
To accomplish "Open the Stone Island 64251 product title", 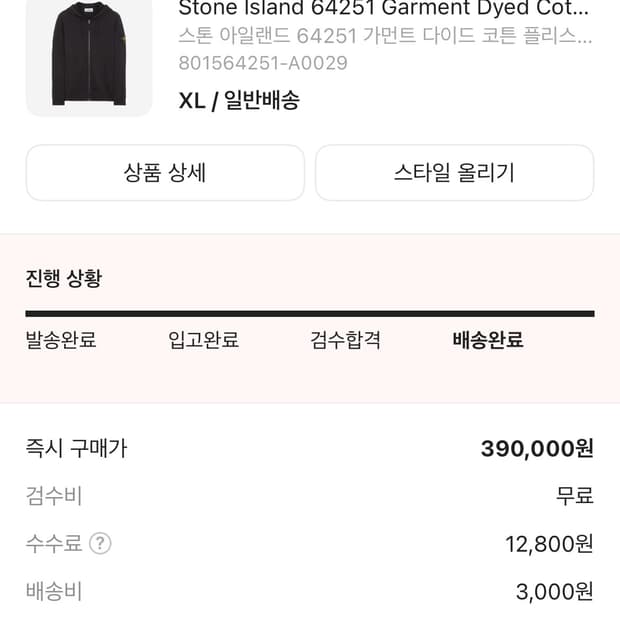I will pos(383,9).
